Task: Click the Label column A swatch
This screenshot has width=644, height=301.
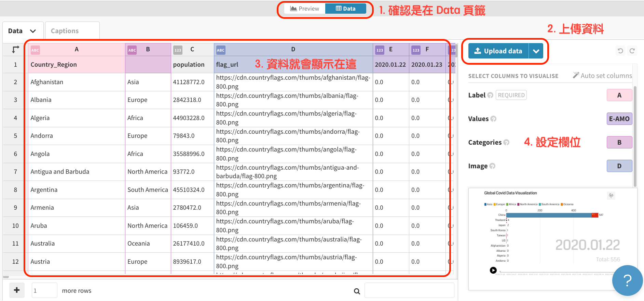Action: coord(619,95)
